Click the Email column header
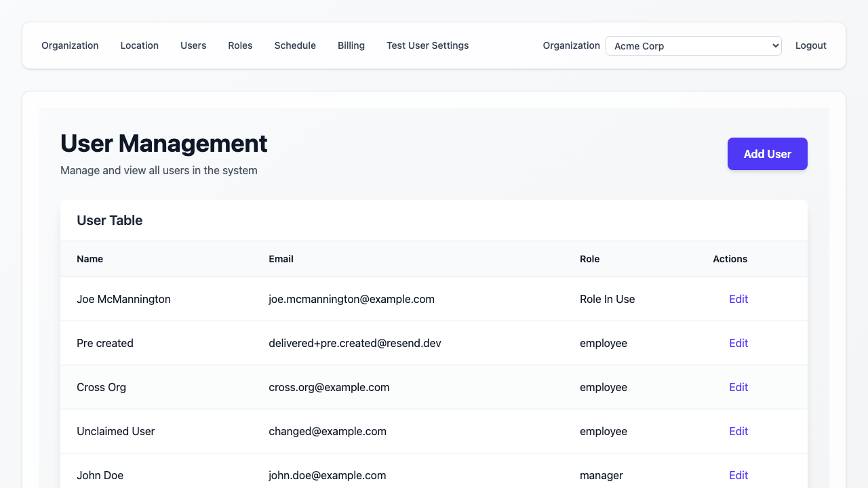868x488 pixels. coord(281,259)
